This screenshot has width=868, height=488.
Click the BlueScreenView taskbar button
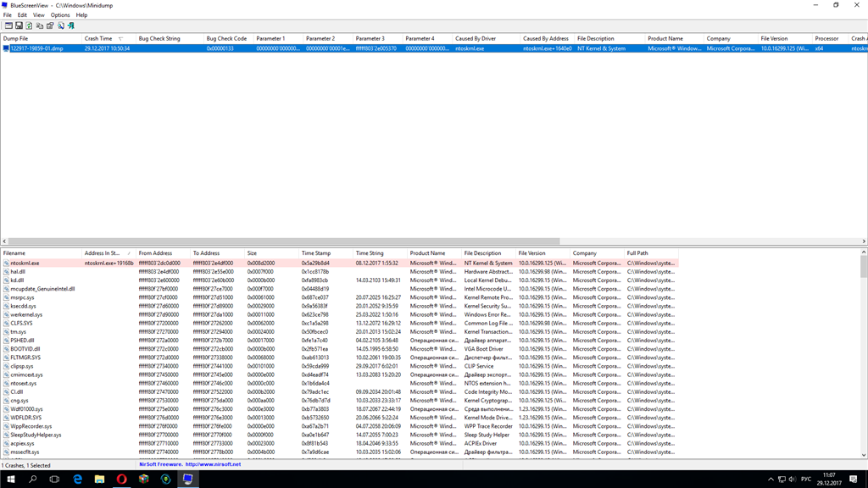click(x=188, y=480)
